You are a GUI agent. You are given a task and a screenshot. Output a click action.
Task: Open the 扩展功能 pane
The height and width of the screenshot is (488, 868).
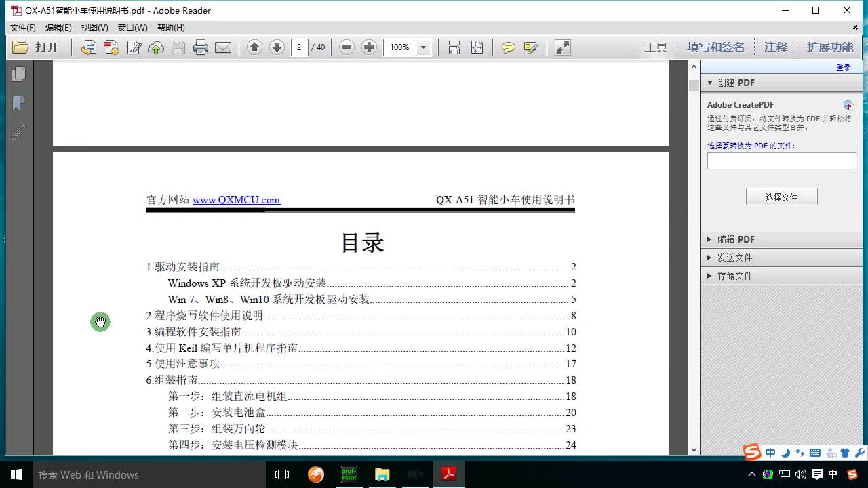pyautogui.click(x=830, y=47)
